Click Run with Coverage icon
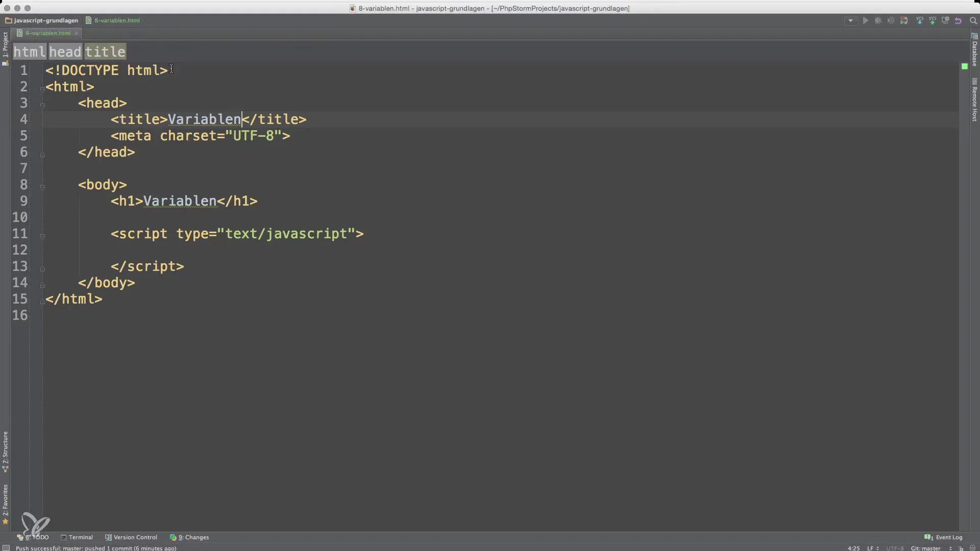The width and height of the screenshot is (980, 551). [891, 21]
